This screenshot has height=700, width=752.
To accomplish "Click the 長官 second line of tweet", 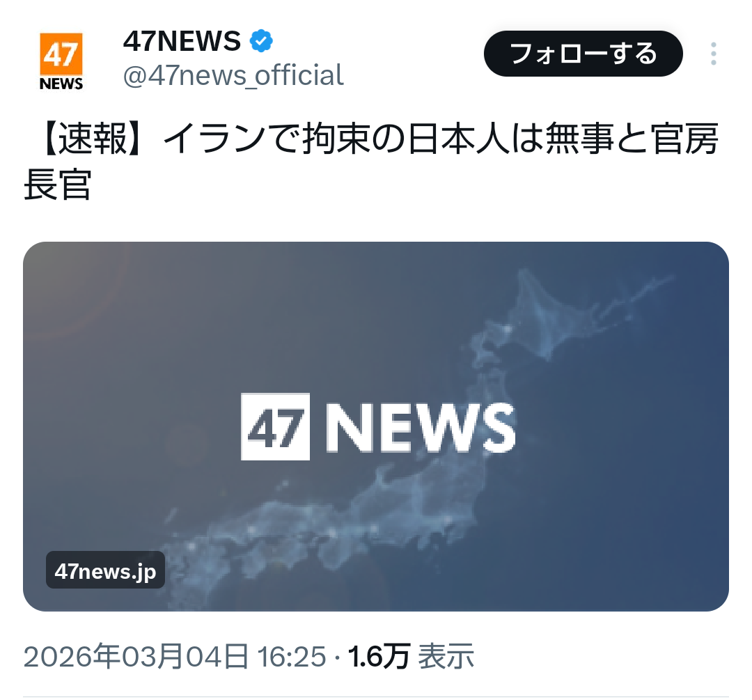I will [x=58, y=185].
